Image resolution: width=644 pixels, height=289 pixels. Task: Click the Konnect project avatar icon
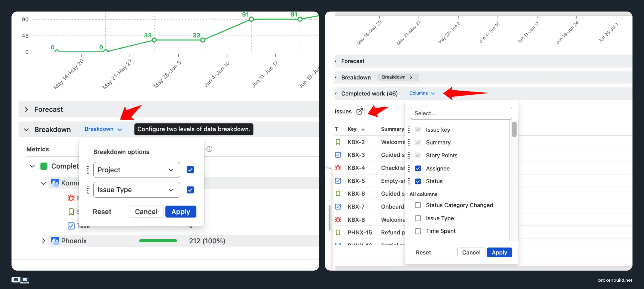(55, 183)
